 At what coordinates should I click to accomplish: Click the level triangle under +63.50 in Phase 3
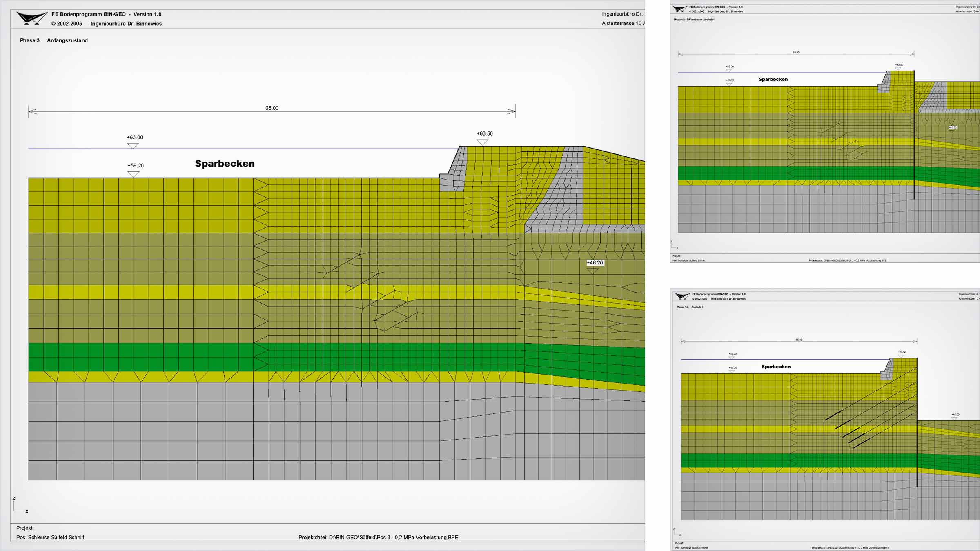click(x=482, y=142)
